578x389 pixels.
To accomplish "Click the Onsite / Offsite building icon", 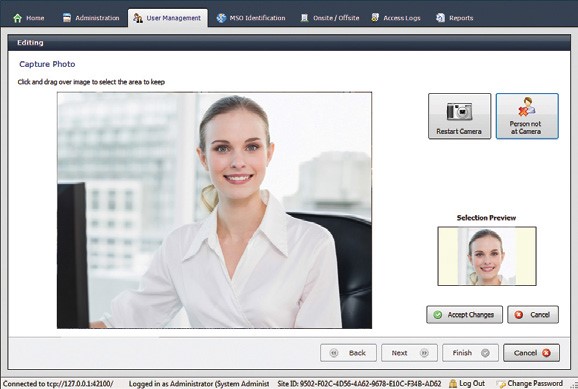I will click(304, 18).
